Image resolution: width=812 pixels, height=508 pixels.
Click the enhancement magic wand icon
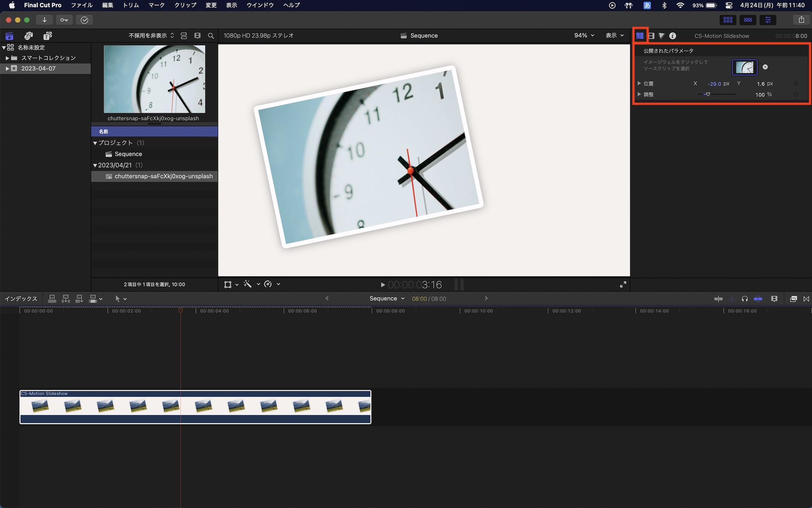pyautogui.click(x=248, y=284)
